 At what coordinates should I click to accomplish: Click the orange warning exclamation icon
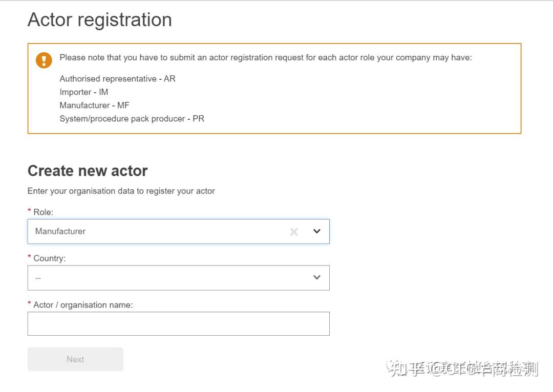pyautogui.click(x=44, y=60)
